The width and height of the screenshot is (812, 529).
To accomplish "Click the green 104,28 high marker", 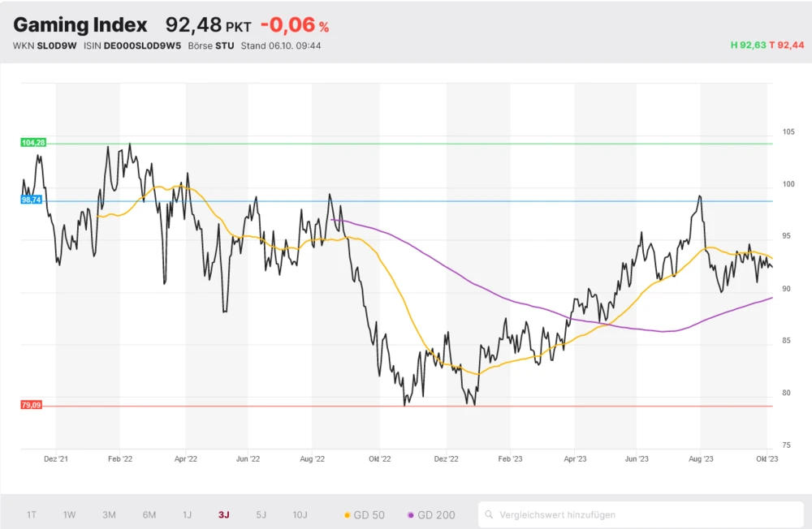I will (33, 143).
